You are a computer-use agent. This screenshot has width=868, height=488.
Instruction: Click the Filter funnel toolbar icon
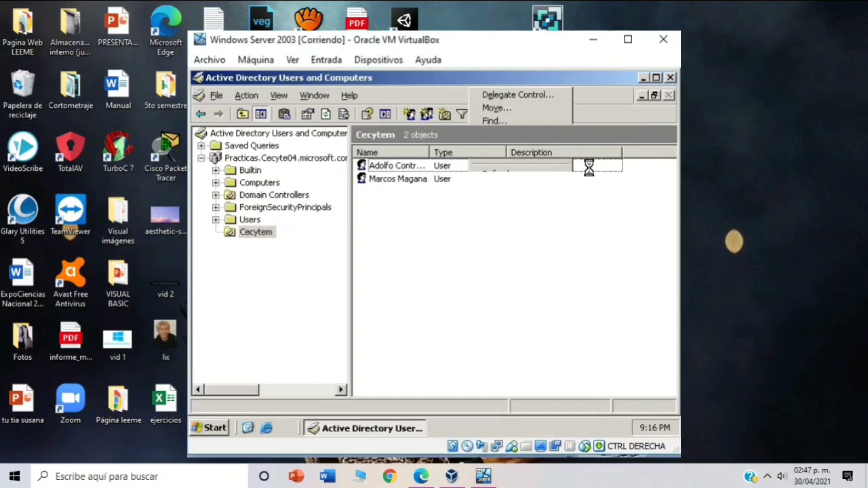(x=462, y=115)
